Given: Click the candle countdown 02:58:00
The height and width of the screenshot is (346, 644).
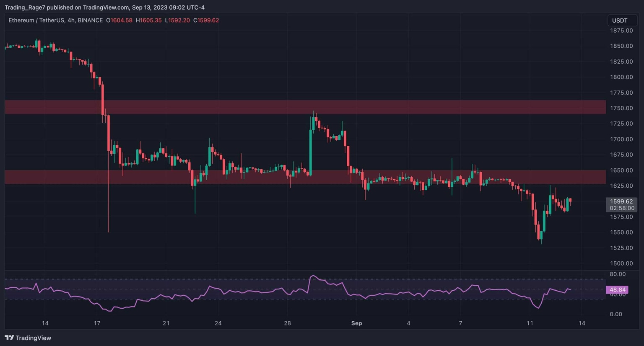Looking at the screenshot, I should click(621, 208).
